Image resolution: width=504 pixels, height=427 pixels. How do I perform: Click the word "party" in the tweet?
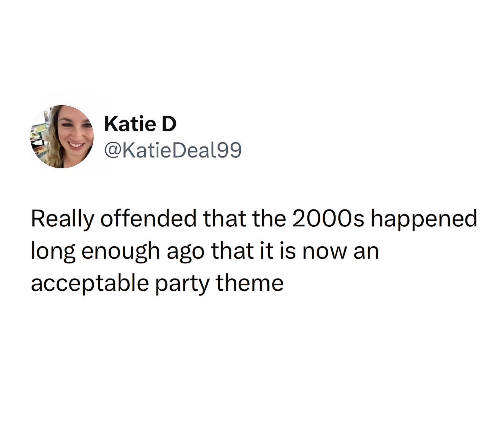tap(182, 286)
